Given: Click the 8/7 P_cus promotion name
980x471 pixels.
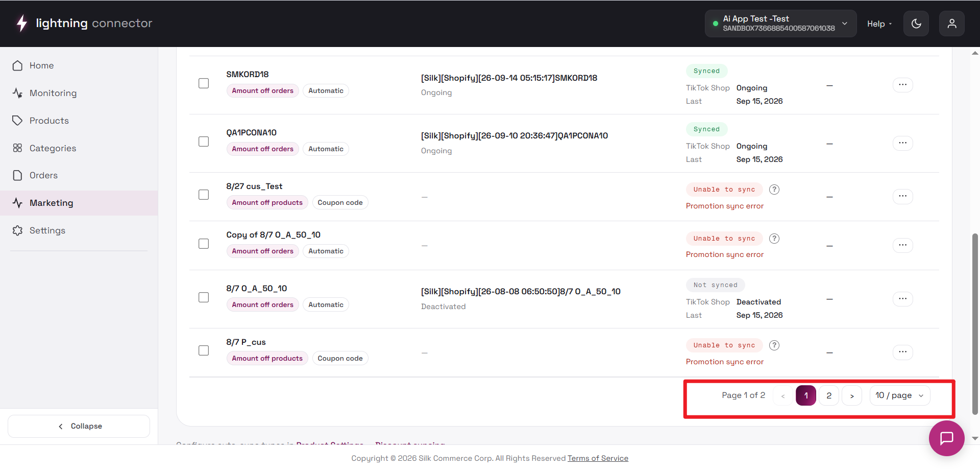Looking at the screenshot, I should (246, 342).
